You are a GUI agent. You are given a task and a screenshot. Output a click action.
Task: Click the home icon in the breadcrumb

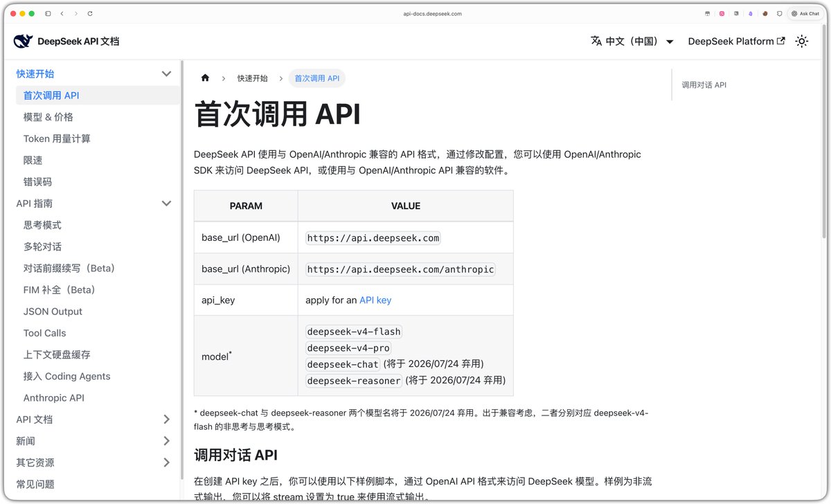(x=205, y=78)
